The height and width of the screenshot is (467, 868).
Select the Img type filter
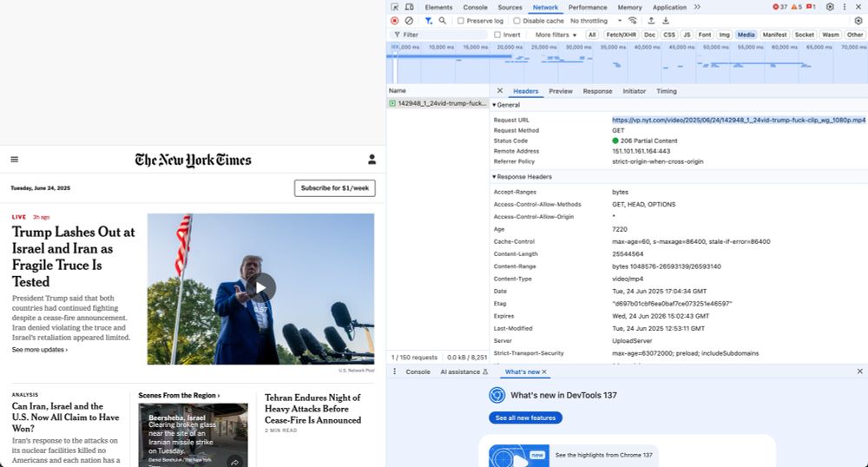pyautogui.click(x=724, y=35)
